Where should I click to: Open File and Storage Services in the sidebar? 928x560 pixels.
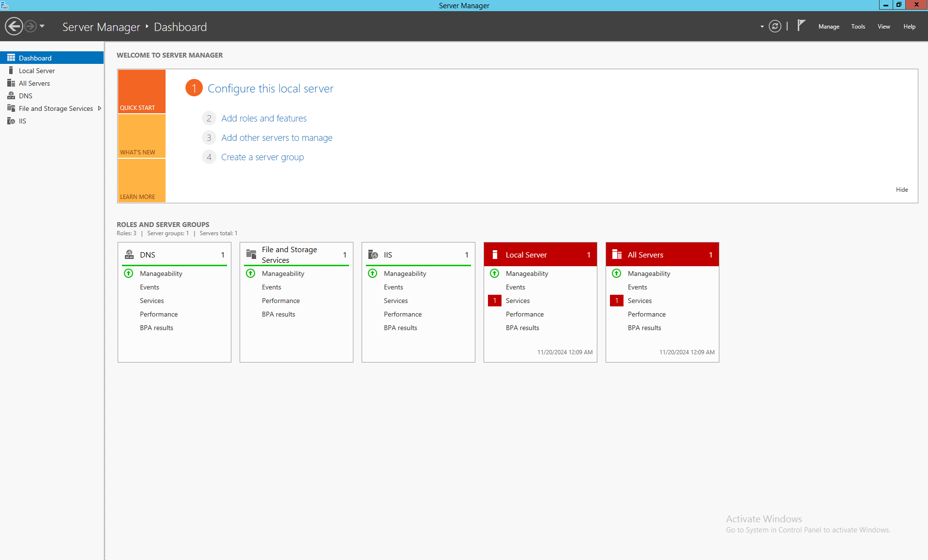coord(52,108)
